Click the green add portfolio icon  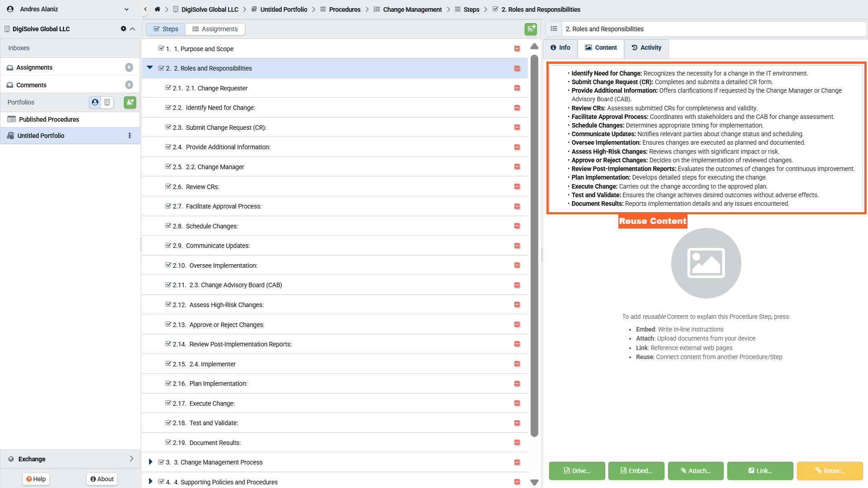130,102
